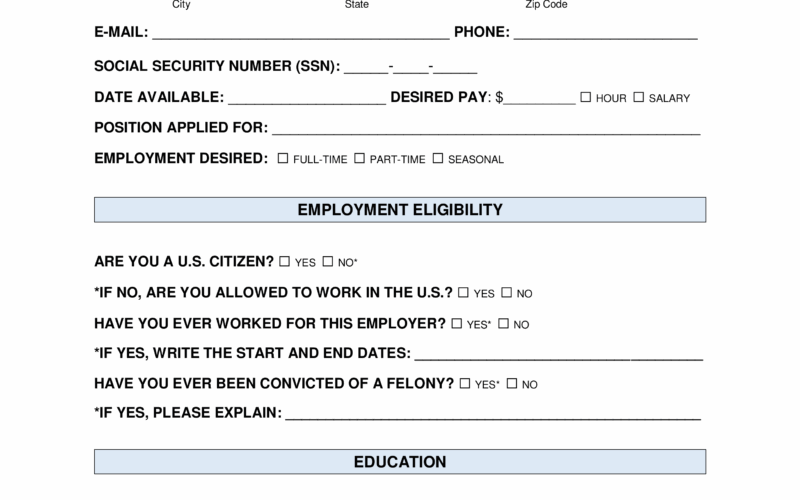Mark NO for worked for this employer
Viewport: 800px width, 500px height.
504,324
